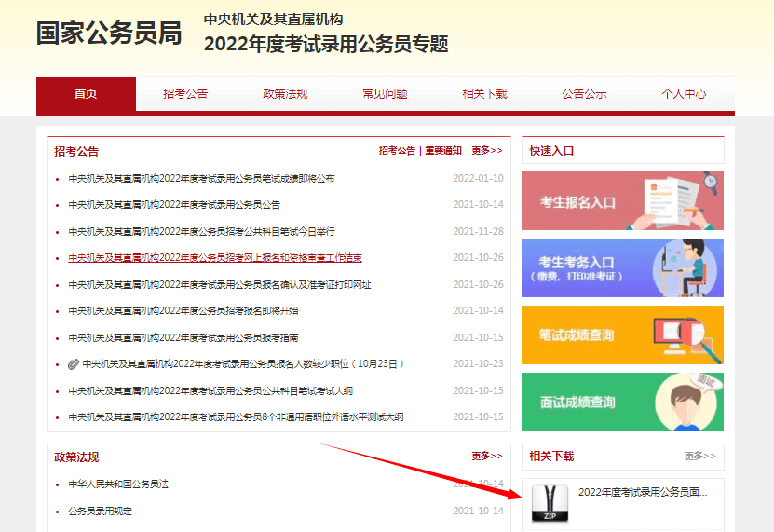The height and width of the screenshot is (532, 774).
Task: Click the 招考公告 panel heading
Action: click(x=76, y=151)
